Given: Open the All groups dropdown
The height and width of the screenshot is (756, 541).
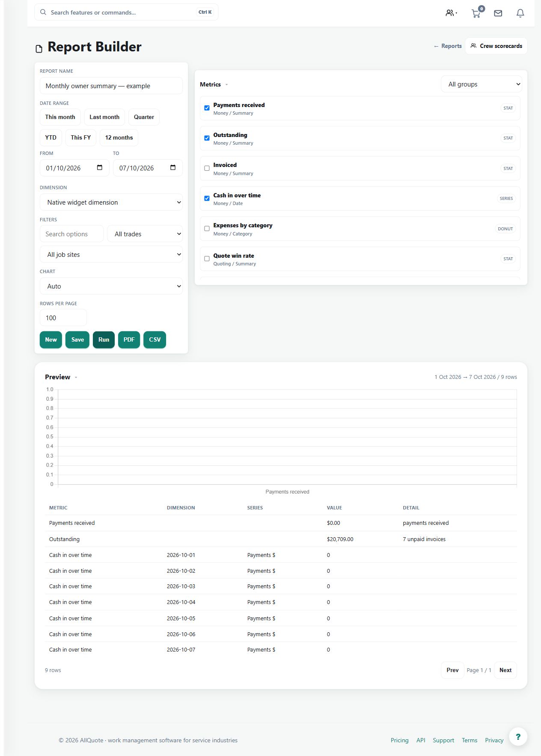Looking at the screenshot, I should pos(482,84).
